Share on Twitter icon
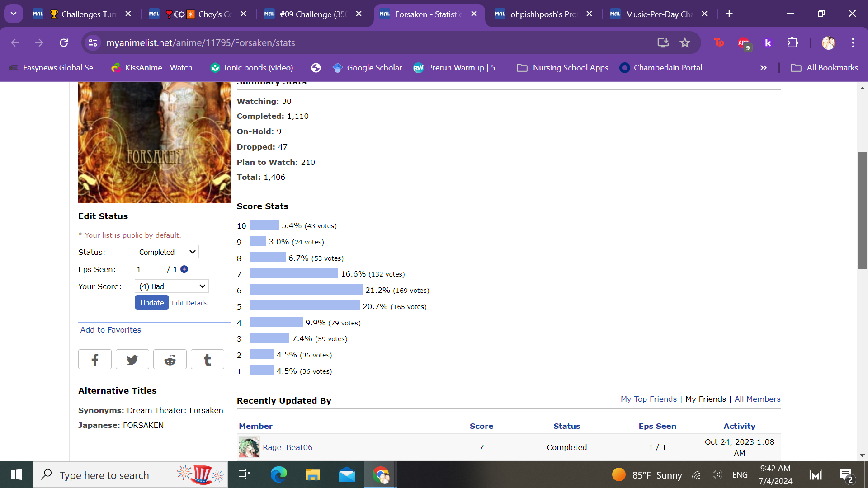The width and height of the screenshot is (868, 488). pos(132,360)
